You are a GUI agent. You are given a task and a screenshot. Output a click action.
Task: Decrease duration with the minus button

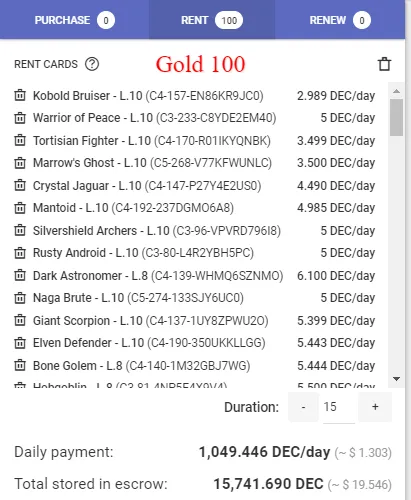(303, 407)
